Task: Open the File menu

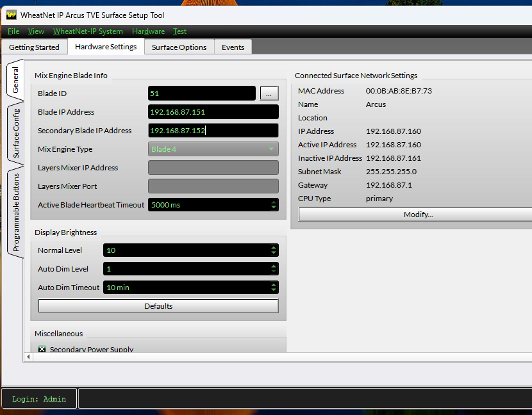Action: [13, 31]
